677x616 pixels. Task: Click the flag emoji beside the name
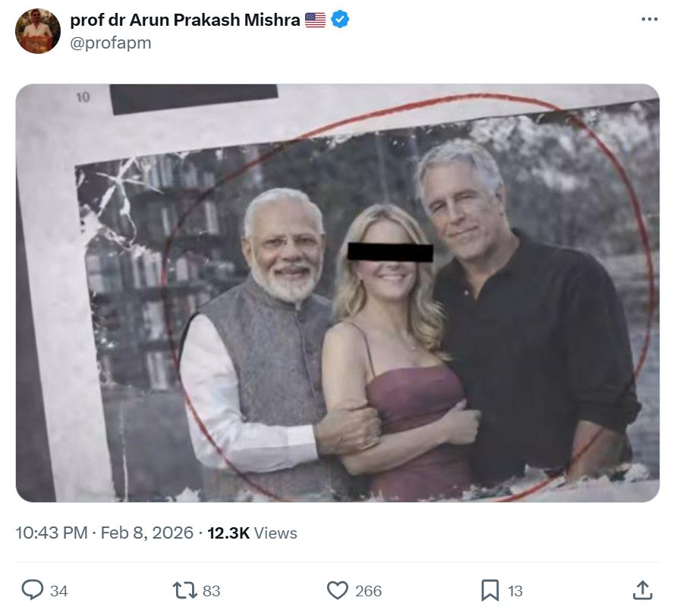pyautogui.click(x=315, y=20)
